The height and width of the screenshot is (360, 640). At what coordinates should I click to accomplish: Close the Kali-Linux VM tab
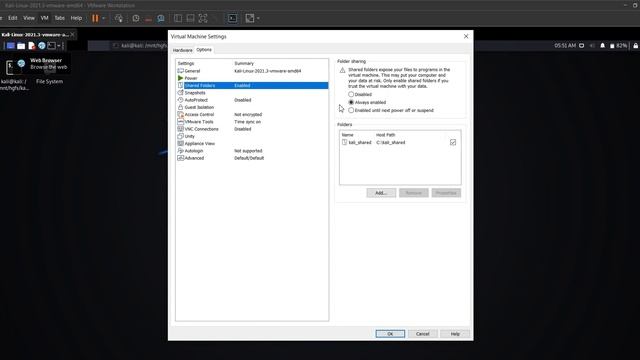(73, 35)
